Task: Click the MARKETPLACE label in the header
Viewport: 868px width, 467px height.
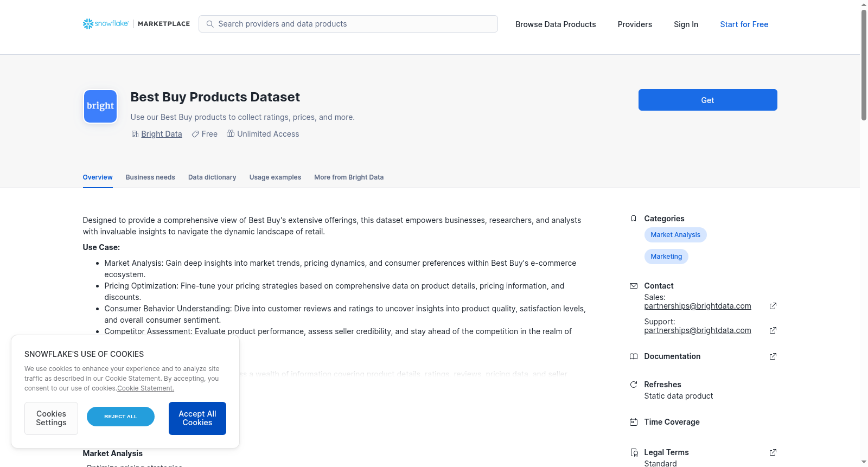Action: click(164, 24)
